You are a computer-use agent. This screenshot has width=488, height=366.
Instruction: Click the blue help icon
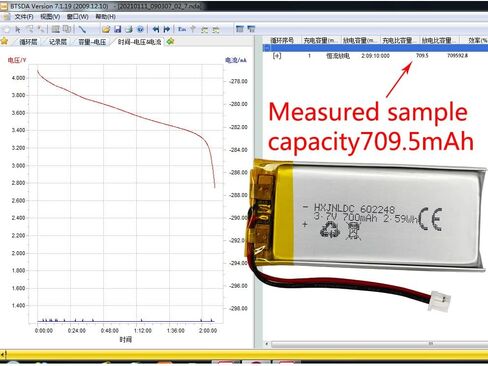coord(140,29)
